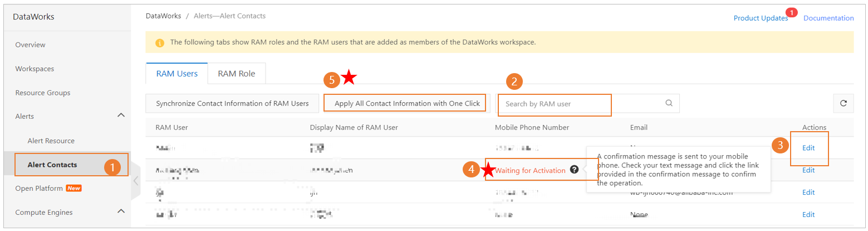Open Open Platform in sidebar
This screenshot has height=231, width=868.
(x=39, y=188)
